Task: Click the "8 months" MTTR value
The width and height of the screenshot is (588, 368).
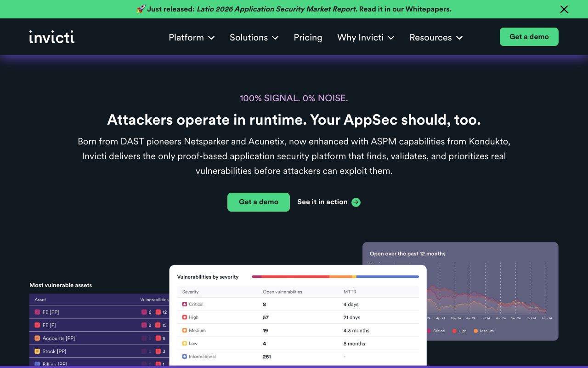Action: coord(354,344)
